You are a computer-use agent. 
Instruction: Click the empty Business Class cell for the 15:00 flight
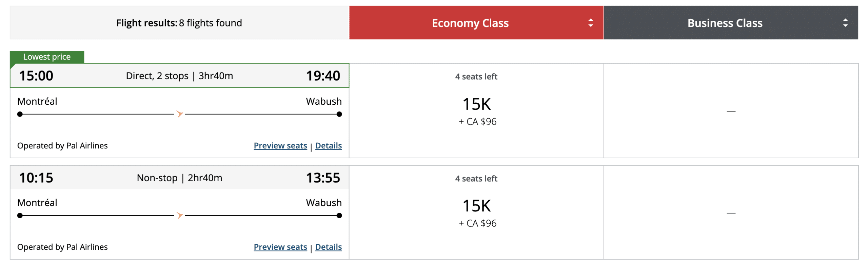(x=731, y=111)
